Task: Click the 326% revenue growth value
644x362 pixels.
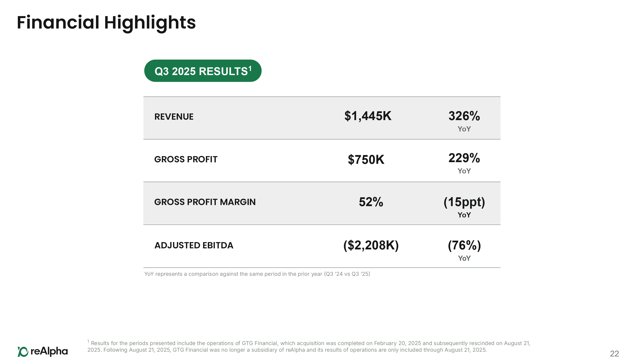Action: point(464,116)
